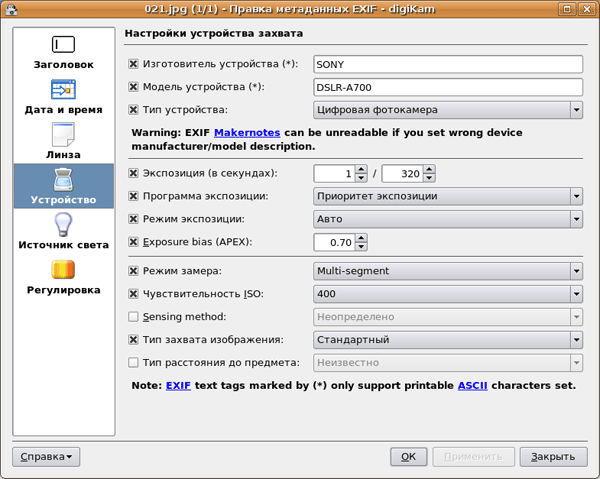The image size is (600, 479).
Task: Toggle Exposure bias (APEX) checkbox
Action: tap(133, 242)
